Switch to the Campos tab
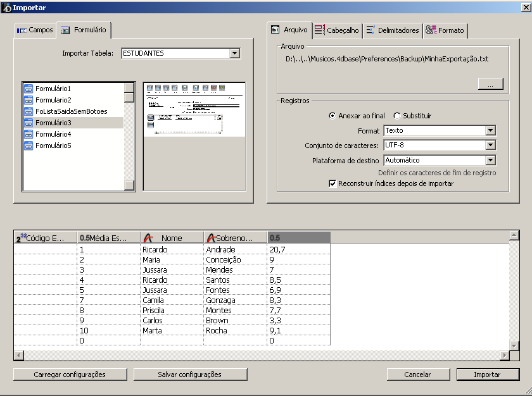532x396 pixels. [35, 30]
